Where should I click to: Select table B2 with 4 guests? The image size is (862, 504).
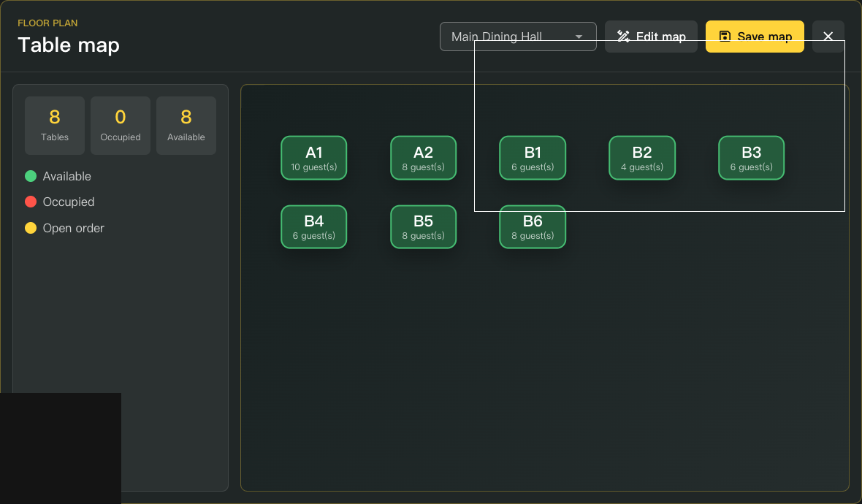[x=642, y=158]
